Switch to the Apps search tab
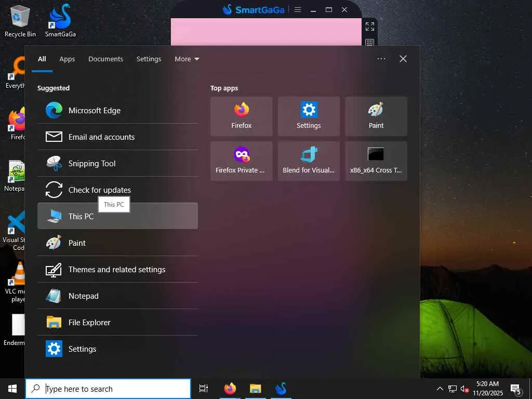Viewport: 532px width, 399px height. pos(67,59)
